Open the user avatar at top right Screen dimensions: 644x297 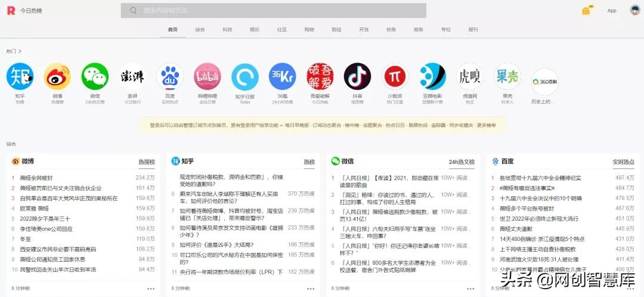click(634, 10)
